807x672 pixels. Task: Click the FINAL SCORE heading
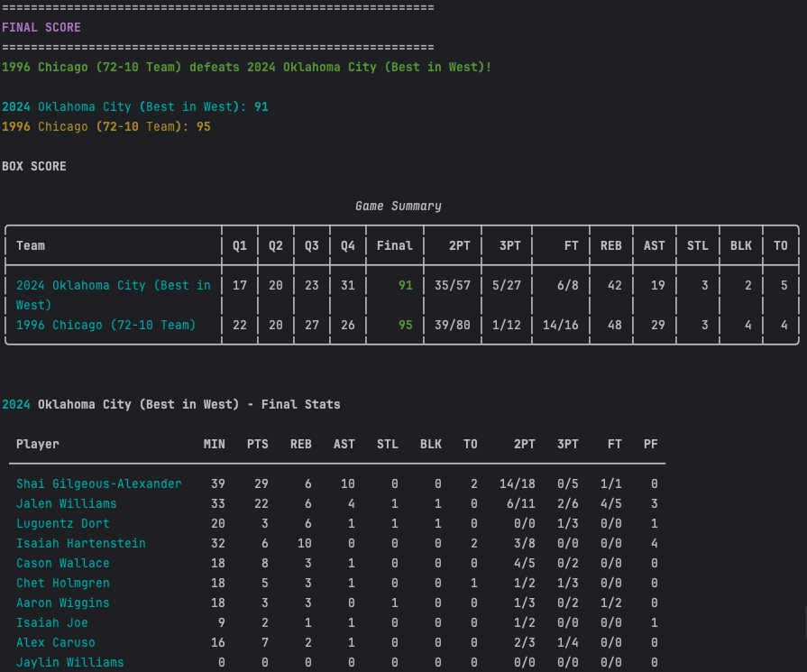(41, 28)
